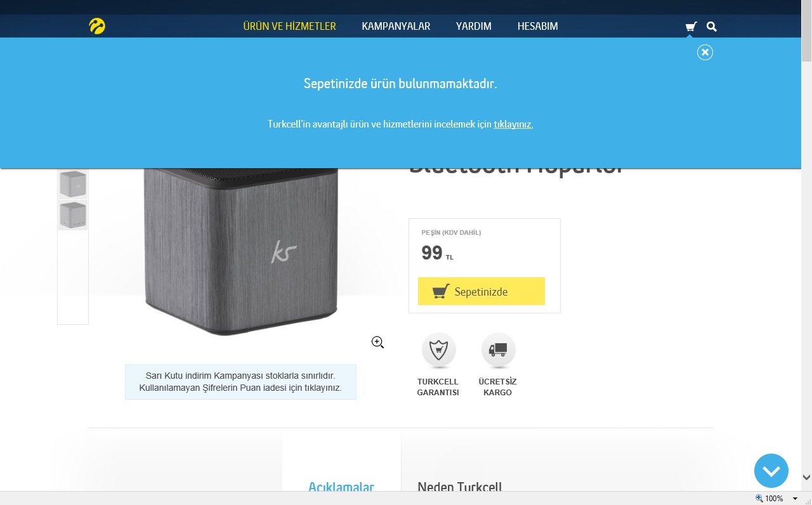Follow the tıklayınız link in cart panel
Viewport: 812px width, 505px height.
pyautogui.click(x=513, y=124)
